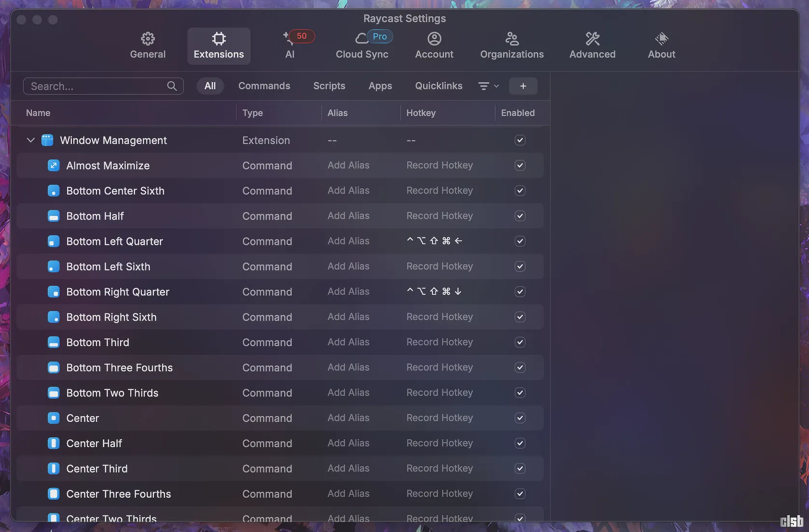
Task: Click the Bottom Right Quarter icon
Action: pyautogui.click(x=54, y=292)
